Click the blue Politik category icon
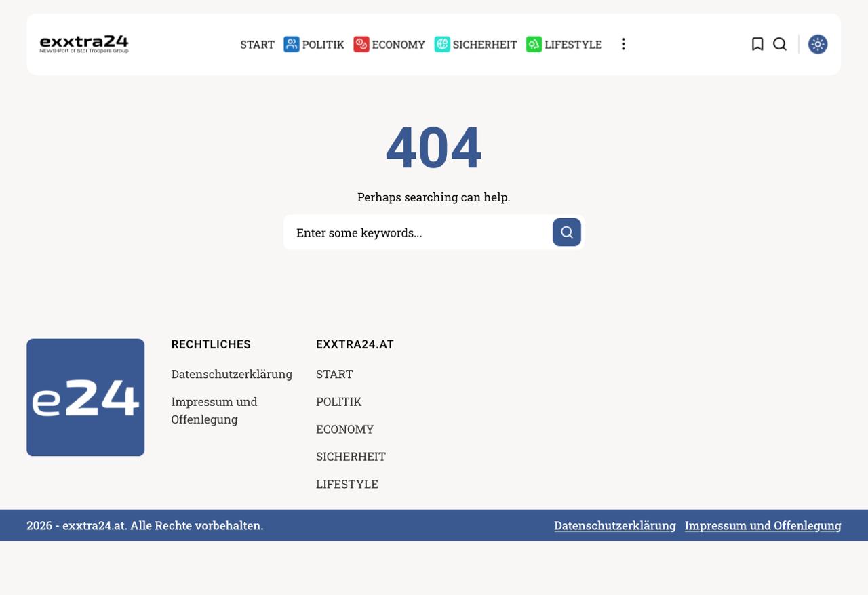Viewport: 868px width, 595px height. coord(292,44)
